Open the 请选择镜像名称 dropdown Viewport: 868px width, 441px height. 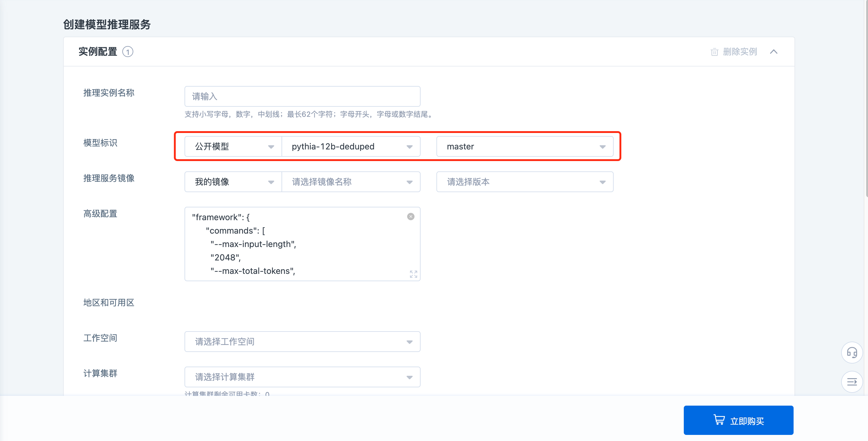pyautogui.click(x=351, y=182)
